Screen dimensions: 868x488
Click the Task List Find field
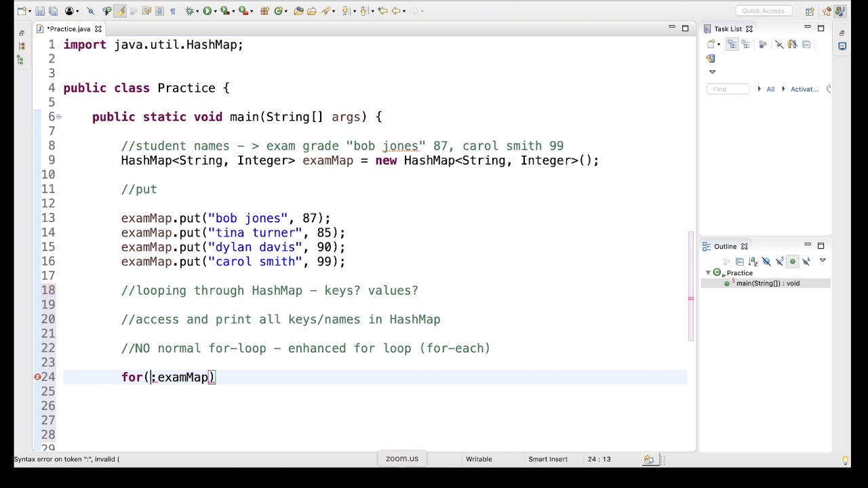point(728,89)
